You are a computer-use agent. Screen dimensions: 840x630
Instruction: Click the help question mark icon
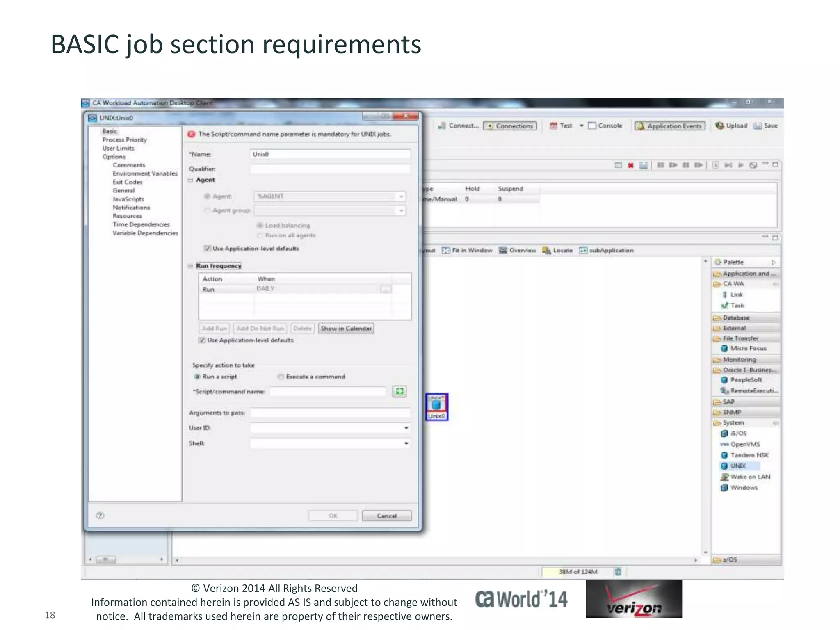point(100,516)
